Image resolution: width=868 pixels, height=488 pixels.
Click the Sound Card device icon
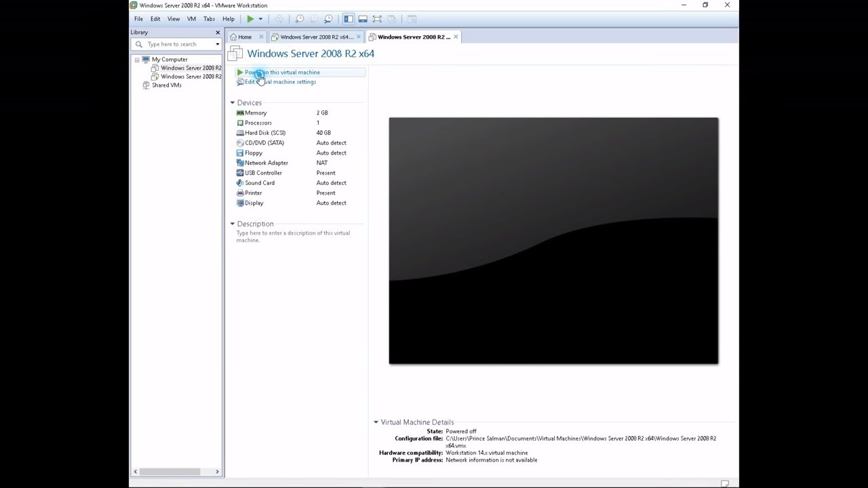pos(240,183)
